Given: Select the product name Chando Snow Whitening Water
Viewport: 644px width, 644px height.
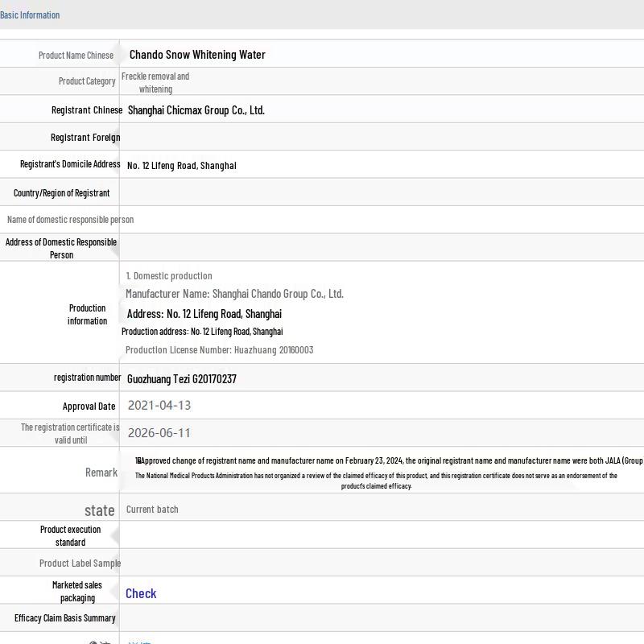Looking at the screenshot, I should click(x=197, y=55).
